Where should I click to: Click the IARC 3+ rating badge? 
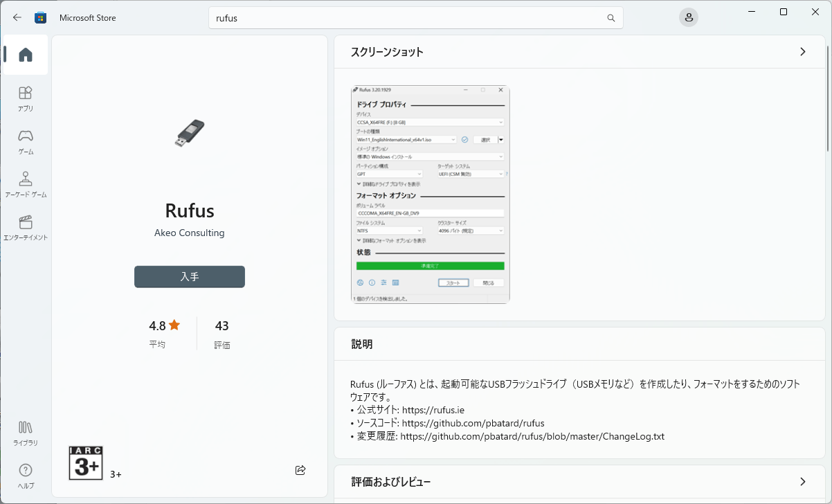(86, 463)
